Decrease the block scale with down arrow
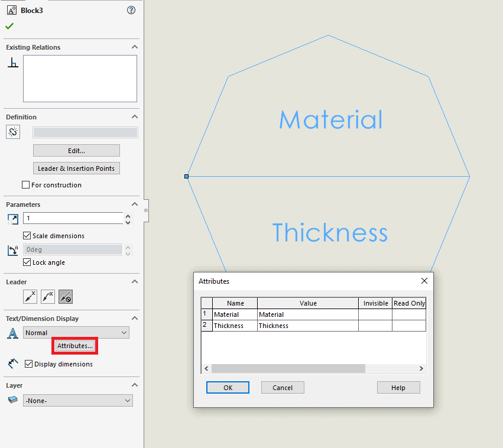Image resolution: width=503 pixels, height=448 pixels. 128,222
